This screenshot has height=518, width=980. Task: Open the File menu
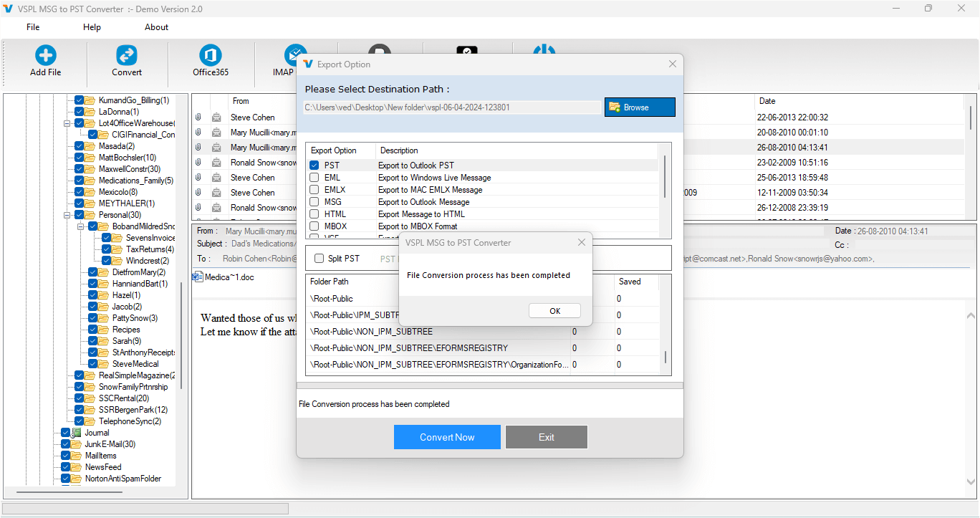[x=33, y=27]
